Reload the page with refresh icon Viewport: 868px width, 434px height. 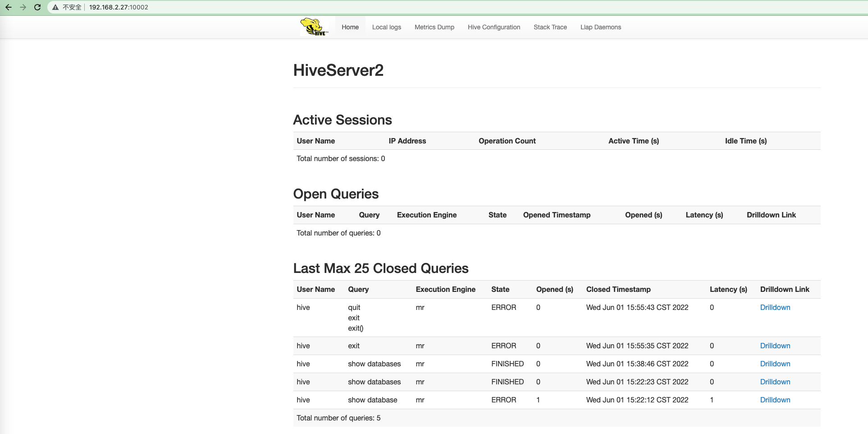click(x=37, y=7)
